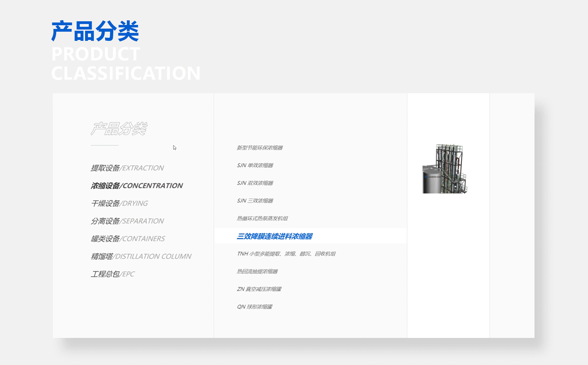Click the outlined 产品分类 panel title
Viewport: 588px width, 365px height.
pos(119,129)
